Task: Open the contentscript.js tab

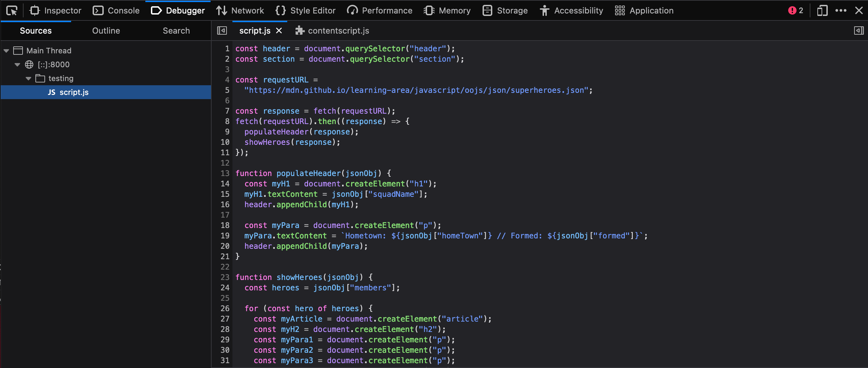Action: click(x=339, y=30)
